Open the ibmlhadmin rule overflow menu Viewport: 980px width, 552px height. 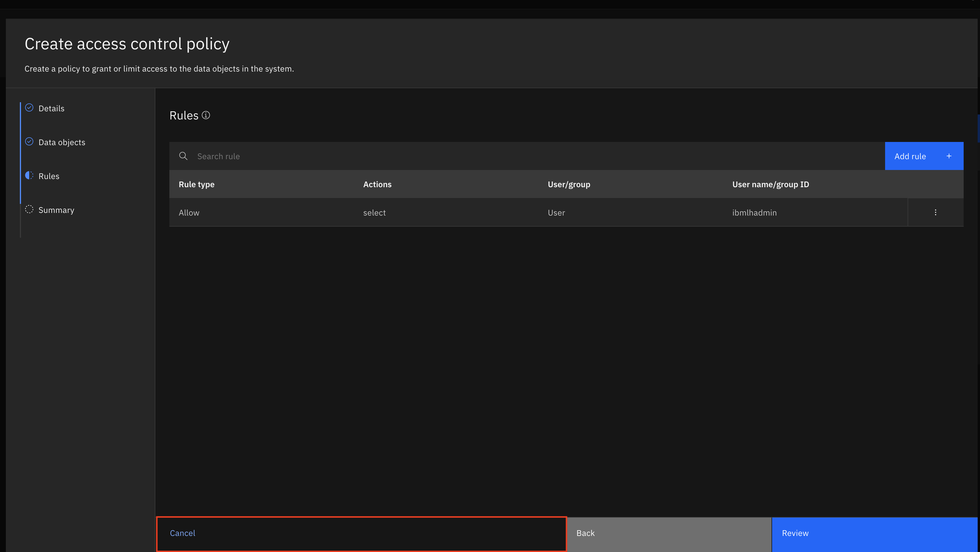935,212
